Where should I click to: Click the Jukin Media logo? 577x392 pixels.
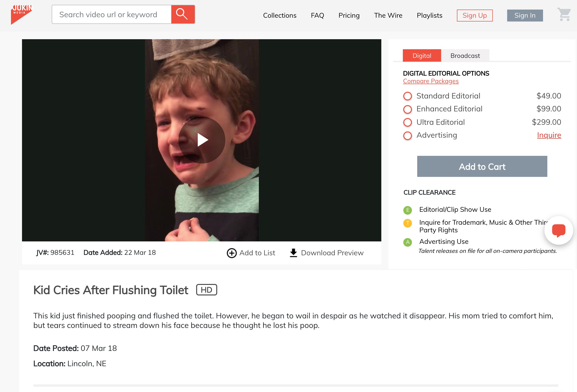coord(22,14)
